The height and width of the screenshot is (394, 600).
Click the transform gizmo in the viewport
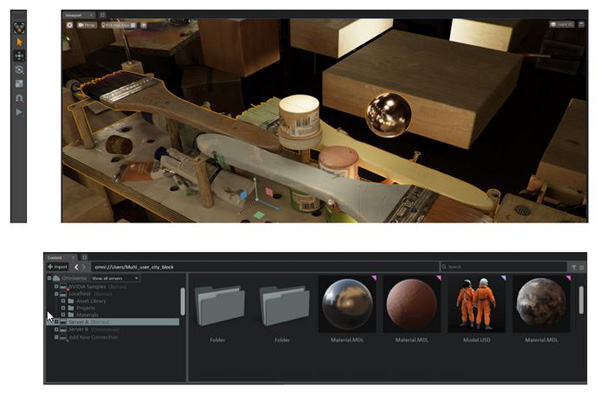(x=258, y=199)
